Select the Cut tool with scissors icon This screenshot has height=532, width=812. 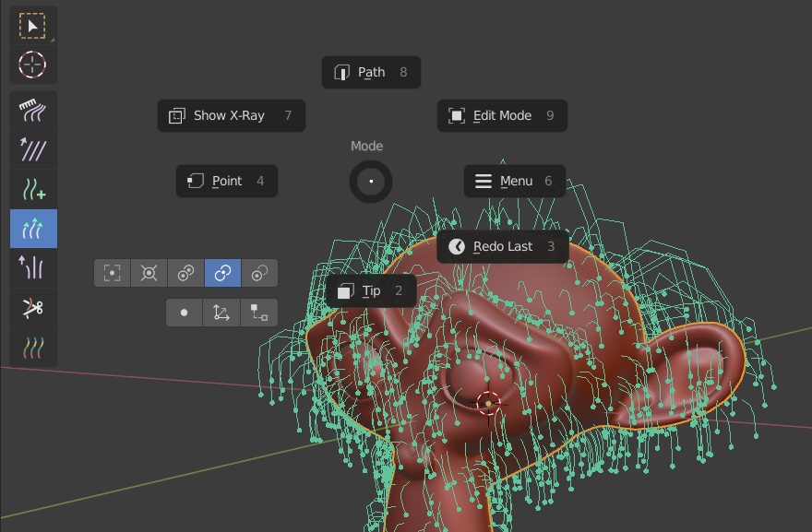click(33, 308)
